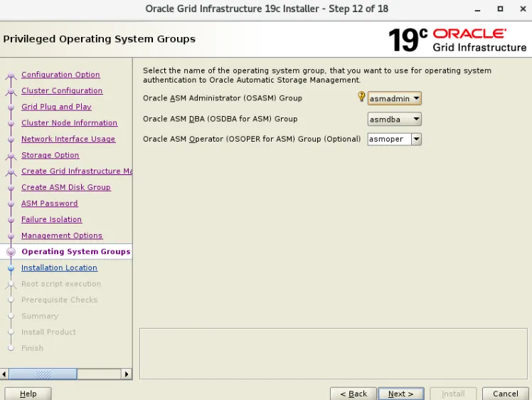Click Next to proceed

pos(400,394)
